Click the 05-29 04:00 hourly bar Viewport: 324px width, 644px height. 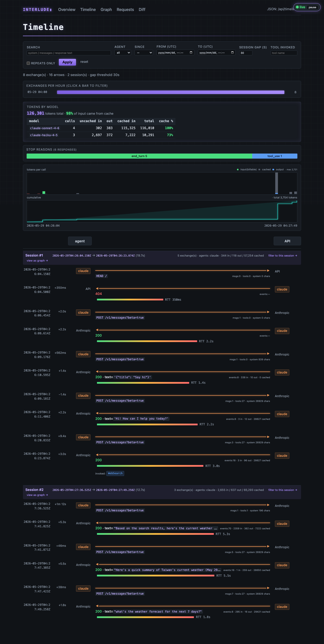pyautogui.click(x=170, y=92)
